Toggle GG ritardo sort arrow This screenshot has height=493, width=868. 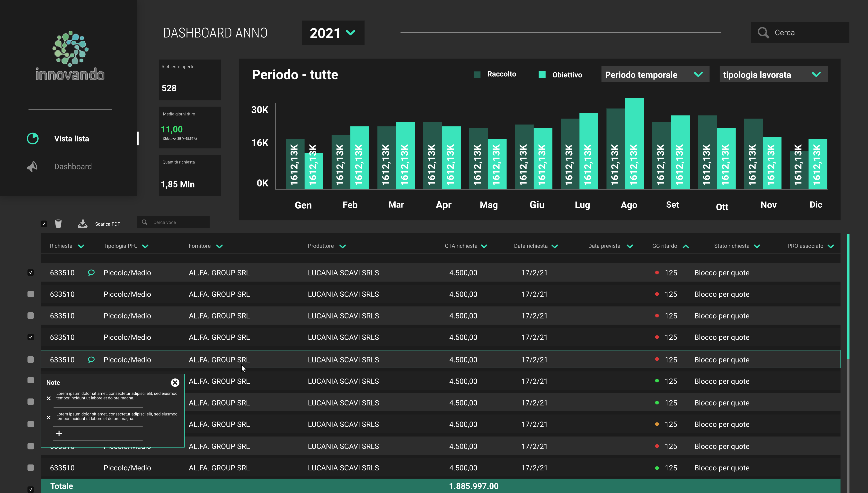(x=686, y=246)
